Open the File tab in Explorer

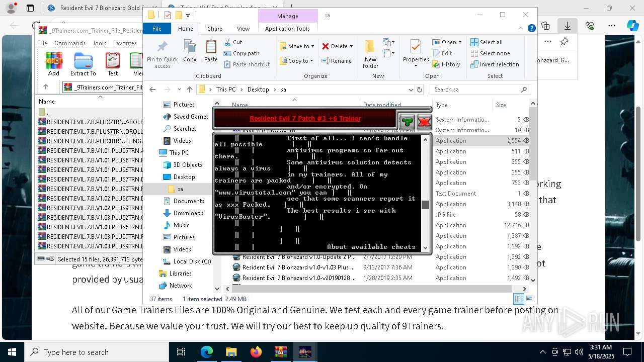pyautogui.click(x=157, y=29)
